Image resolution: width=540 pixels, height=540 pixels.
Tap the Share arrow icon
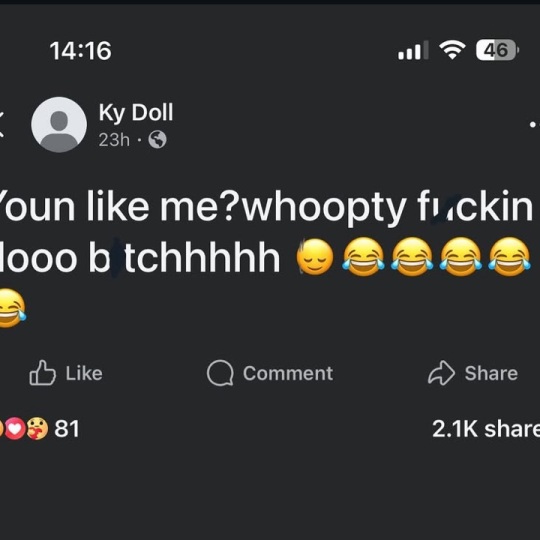[x=441, y=373]
